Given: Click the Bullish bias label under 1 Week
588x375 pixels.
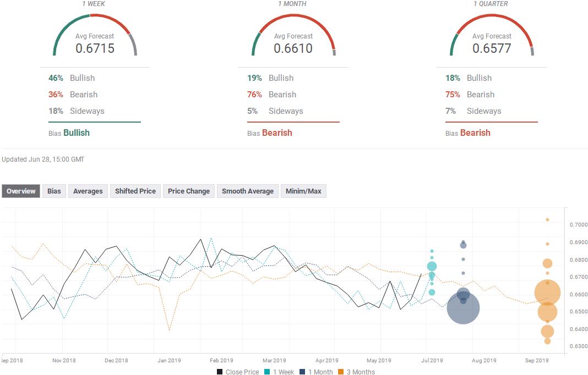Looking at the screenshot, I should (76, 133).
